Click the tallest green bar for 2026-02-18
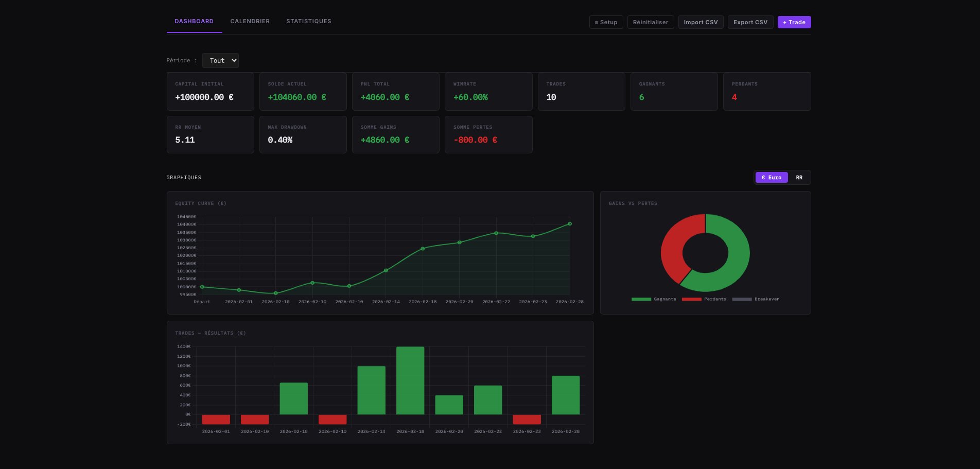 (x=410, y=380)
